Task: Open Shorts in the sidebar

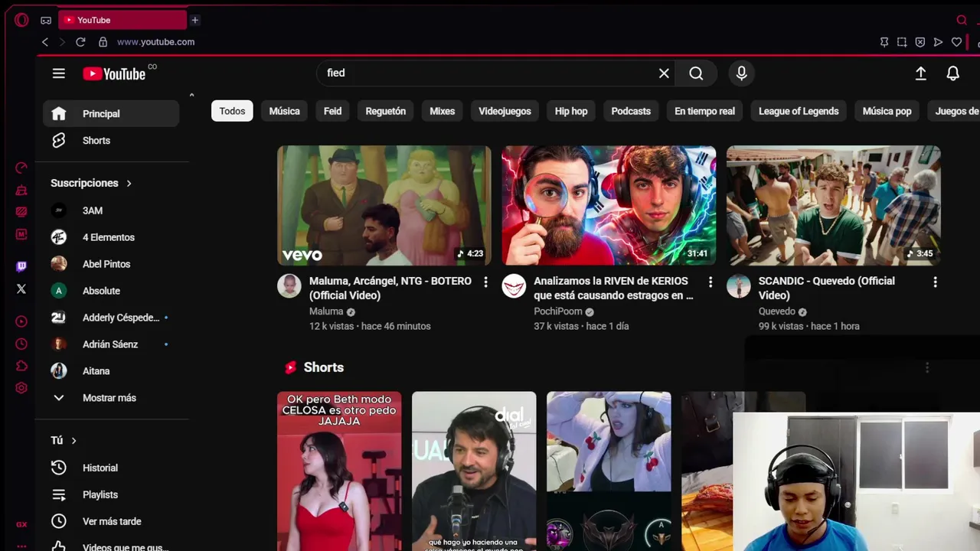Action: point(111,140)
